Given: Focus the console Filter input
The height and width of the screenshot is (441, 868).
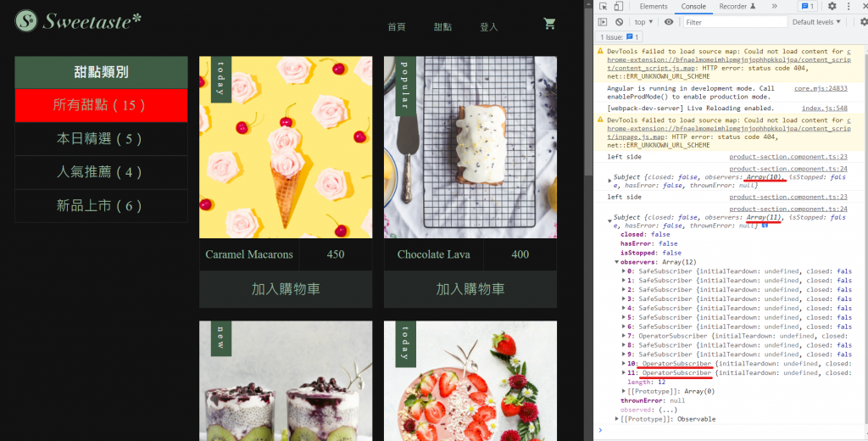Looking at the screenshot, I should (x=735, y=22).
